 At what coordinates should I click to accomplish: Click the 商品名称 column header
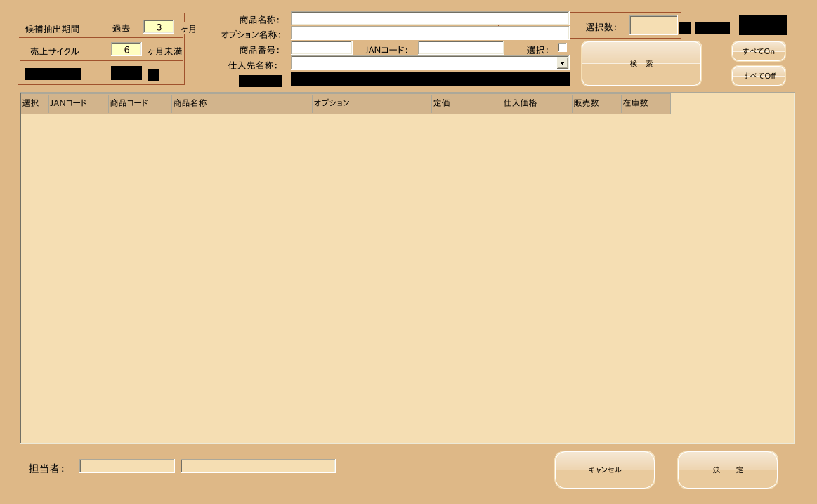(x=242, y=104)
